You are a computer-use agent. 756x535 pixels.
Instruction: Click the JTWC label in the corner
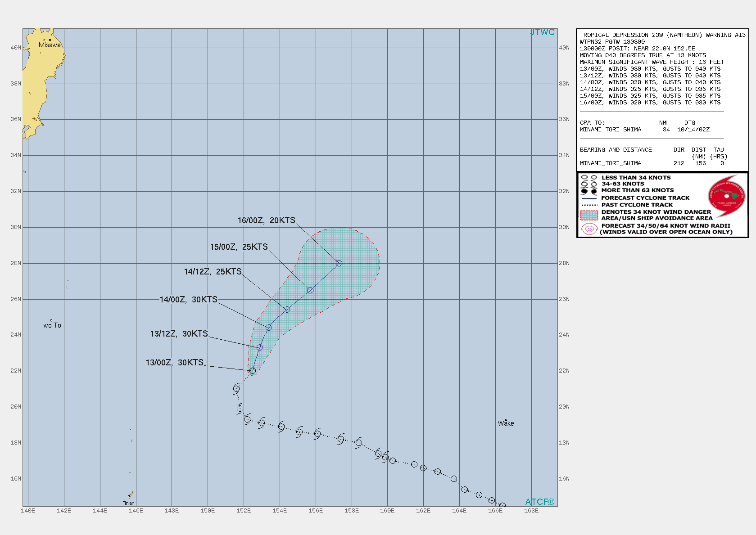[542, 32]
